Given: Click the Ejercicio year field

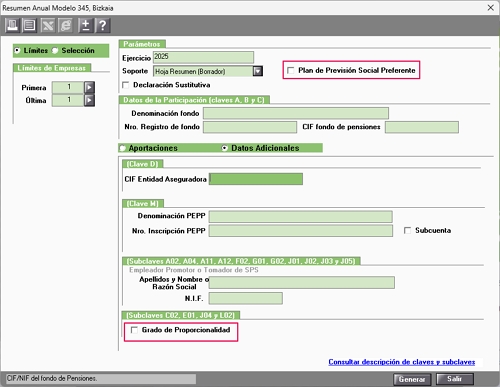Looking at the screenshot, I should (x=203, y=57).
